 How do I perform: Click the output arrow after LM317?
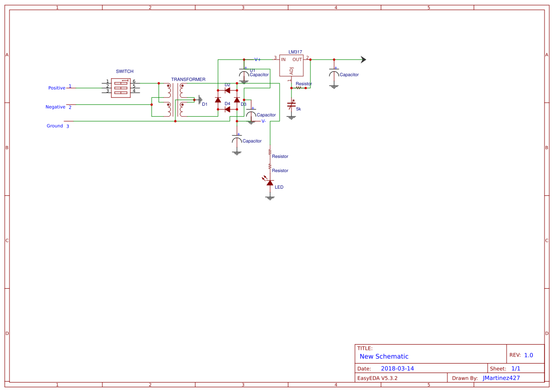pyautogui.click(x=363, y=60)
